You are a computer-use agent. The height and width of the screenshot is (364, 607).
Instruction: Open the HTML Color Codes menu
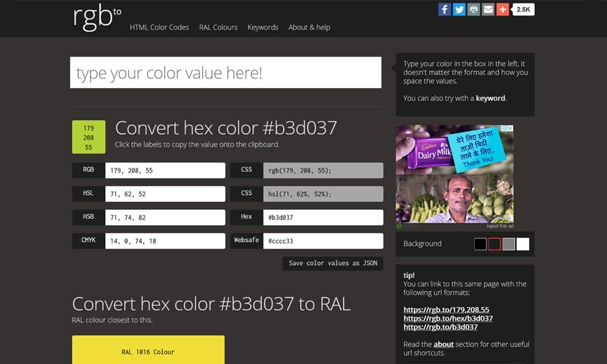(x=159, y=27)
